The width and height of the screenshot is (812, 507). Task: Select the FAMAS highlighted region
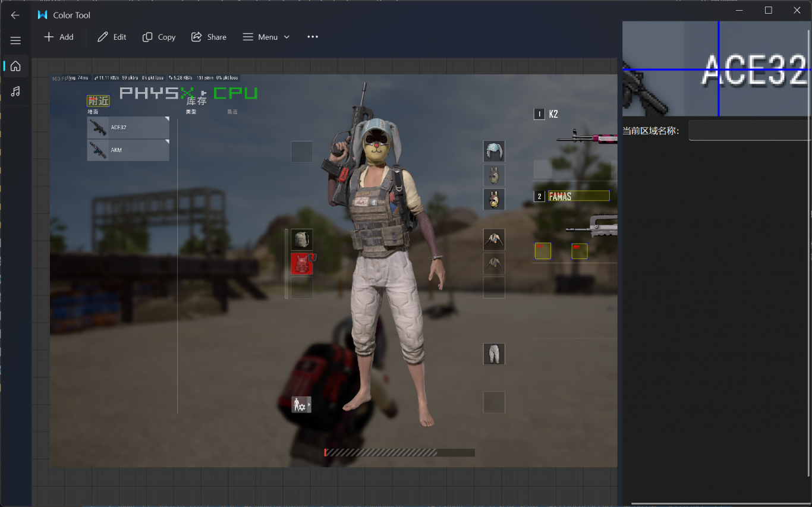pos(578,196)
